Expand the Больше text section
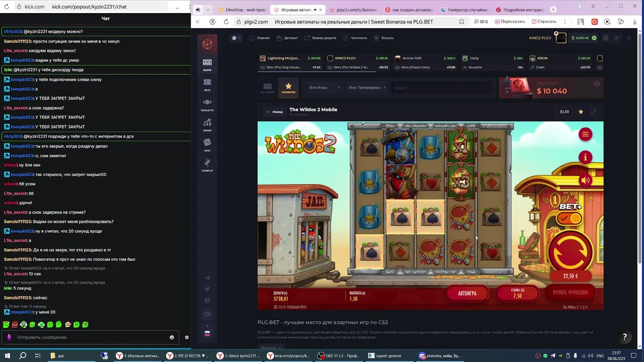This screenshot has width=644, height=362. pyautogui.click(x=271, y=347)
